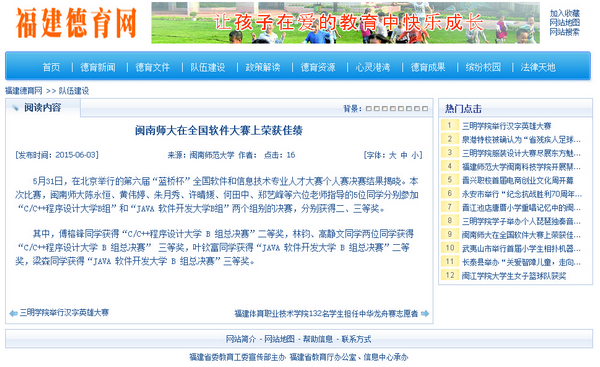Click the source text 闽南师范大学

pos(212,155)
